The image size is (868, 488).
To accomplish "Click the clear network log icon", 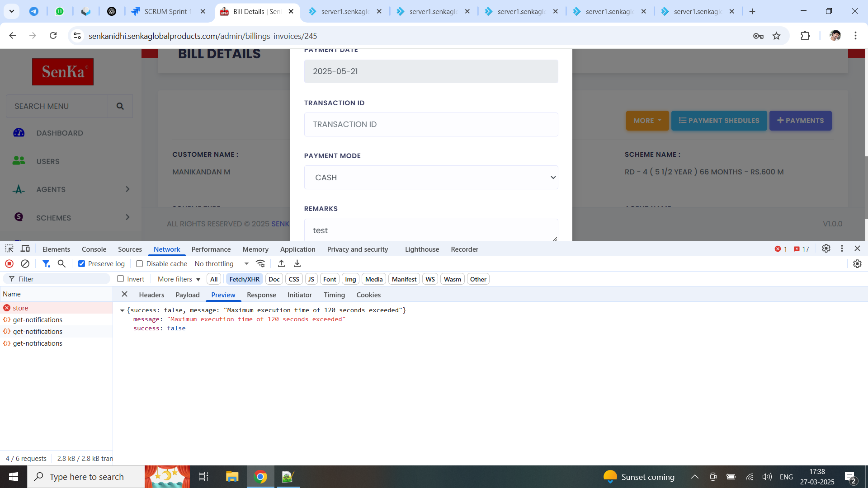I will click(x=25, y=264).
